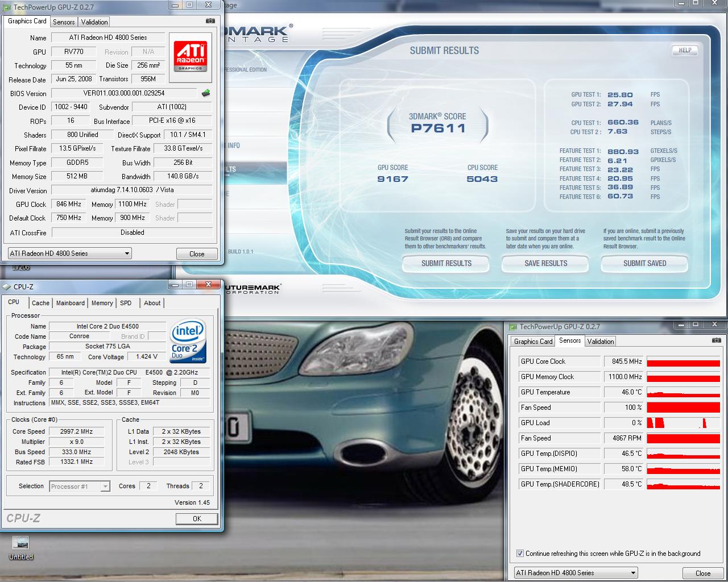Screen dimensions: 728x582
Task: Click the Feature Test 1 value 880.93
Action: [x=623, y=151]
